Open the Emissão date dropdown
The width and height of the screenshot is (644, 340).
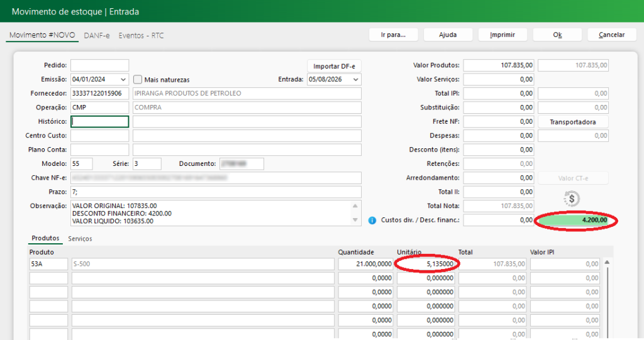(123, 79)
